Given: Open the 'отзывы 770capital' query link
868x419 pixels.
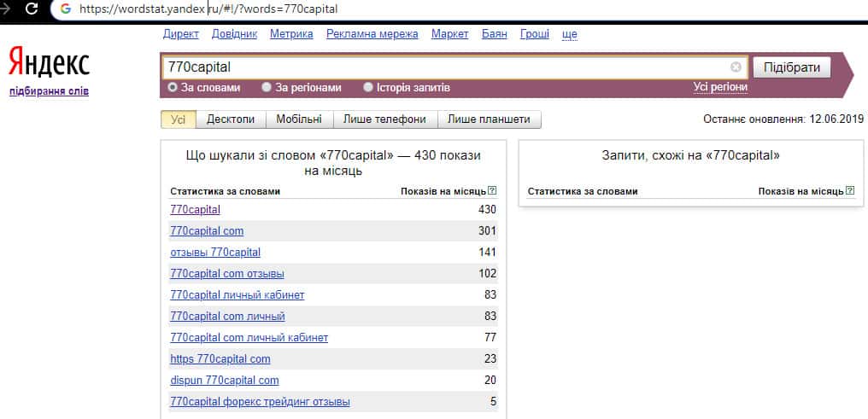Looking at the screenshot, I should click(x=215, y=253).
